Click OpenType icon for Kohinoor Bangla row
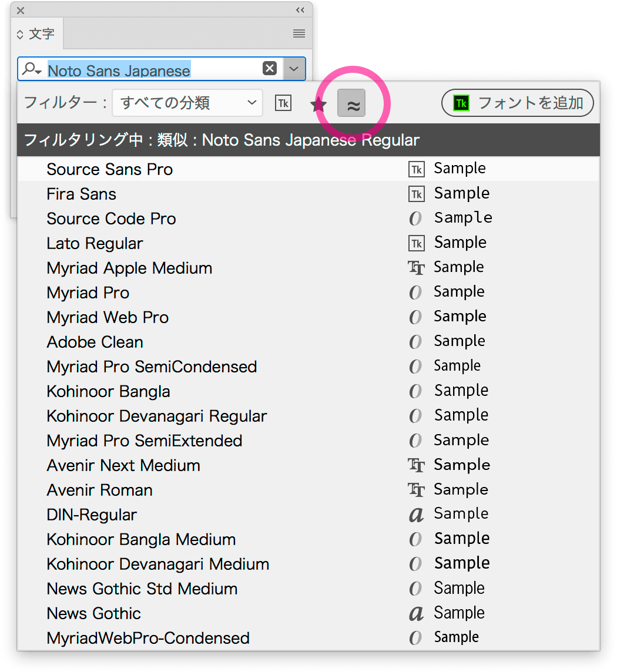Image resolution: width=617 pixels, height=672 pixels. [x=415, y=391]
